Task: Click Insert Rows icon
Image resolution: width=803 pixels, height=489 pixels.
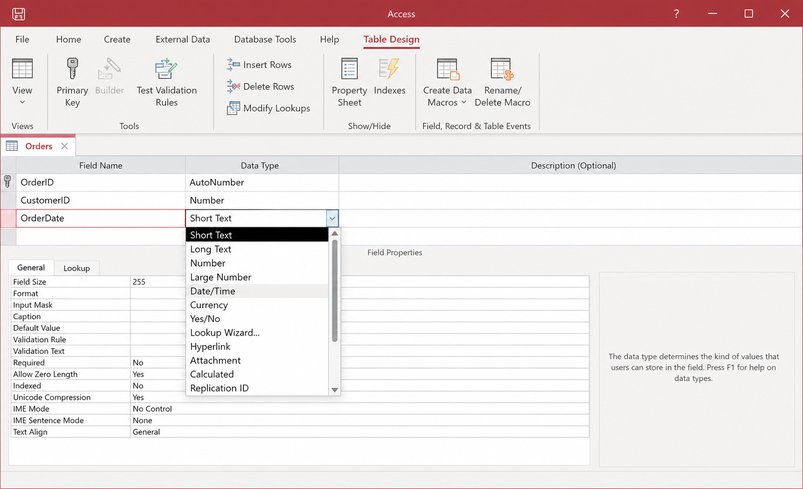Action: pos(233,65)
